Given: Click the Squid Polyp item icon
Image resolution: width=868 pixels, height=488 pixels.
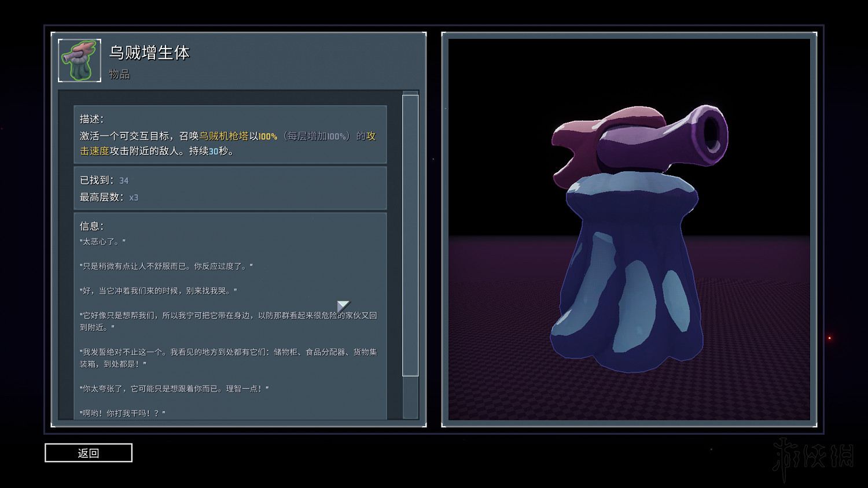Looking at the screenshot, I should point(80,61).
